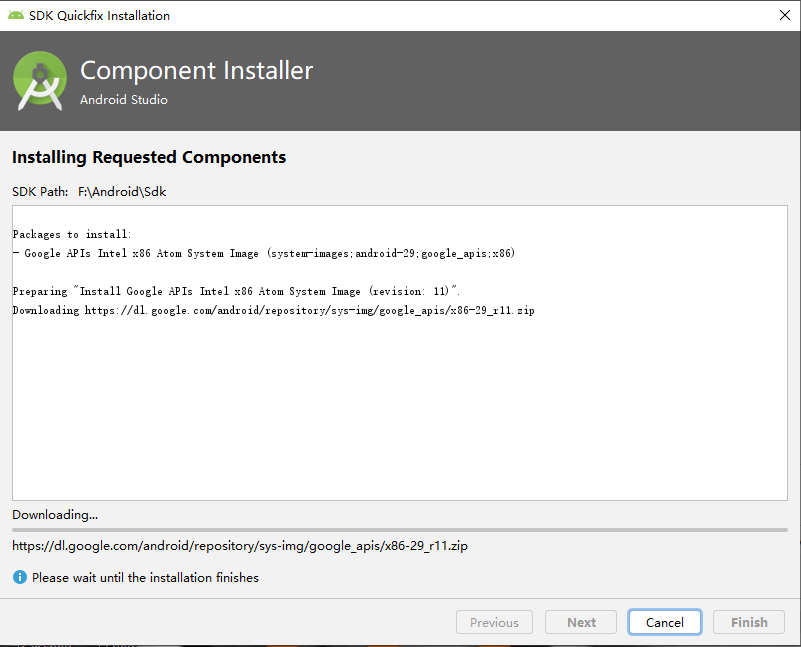The width and height of the screenshot is (801, 647).
Task: Click the greyed-out Next button
Action: [x=581, y=622]
